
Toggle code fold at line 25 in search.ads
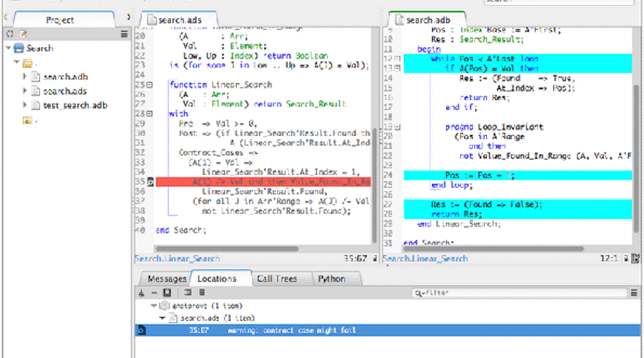tap(150, 84)
